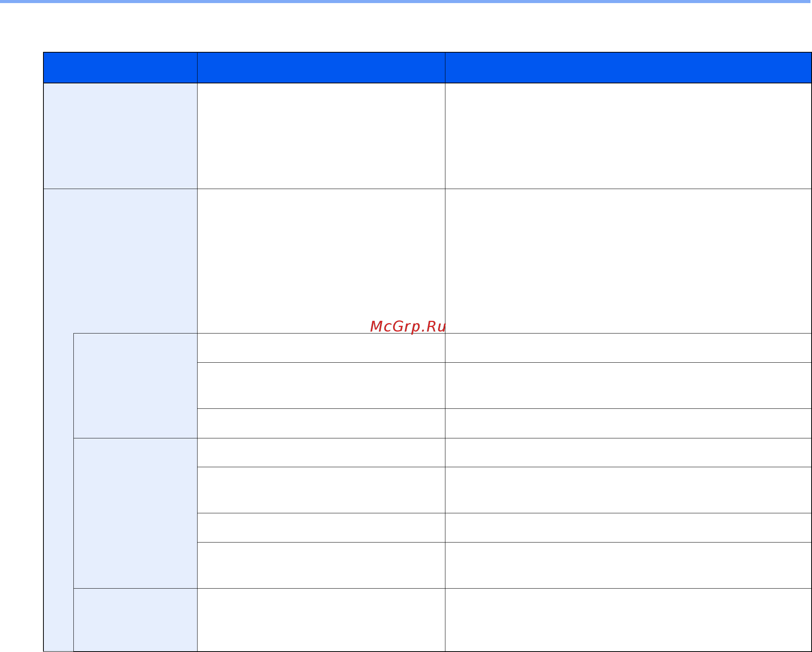Click the red McGrp.Ru watermark link
The width and height of the screenshot is (812, 652).
(x=408, y=327)
